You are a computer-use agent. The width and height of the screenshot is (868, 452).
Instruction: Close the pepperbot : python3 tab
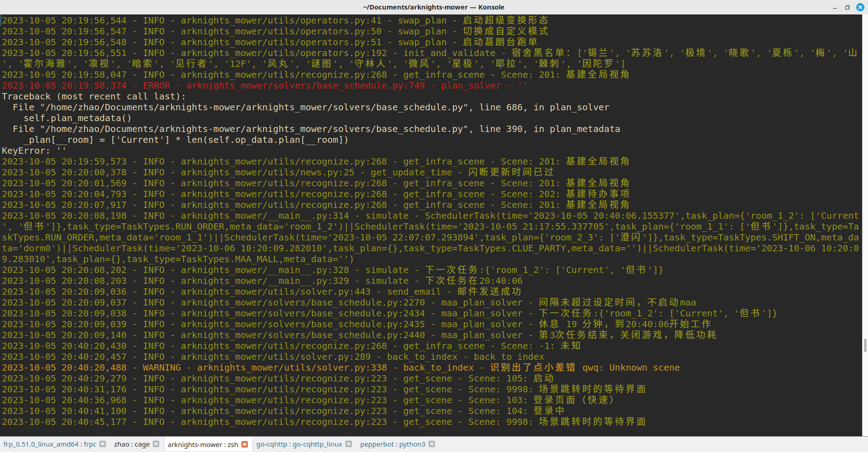(432, 444)
